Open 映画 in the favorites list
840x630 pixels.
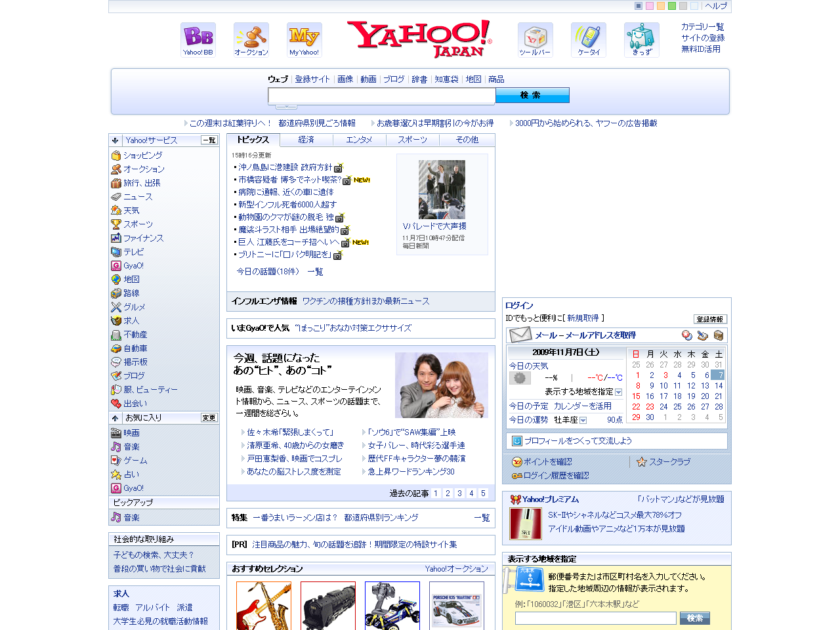coord(131,433)
